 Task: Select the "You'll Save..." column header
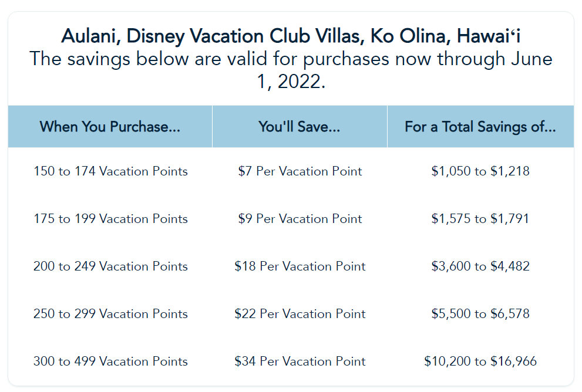tap(300, 127)
